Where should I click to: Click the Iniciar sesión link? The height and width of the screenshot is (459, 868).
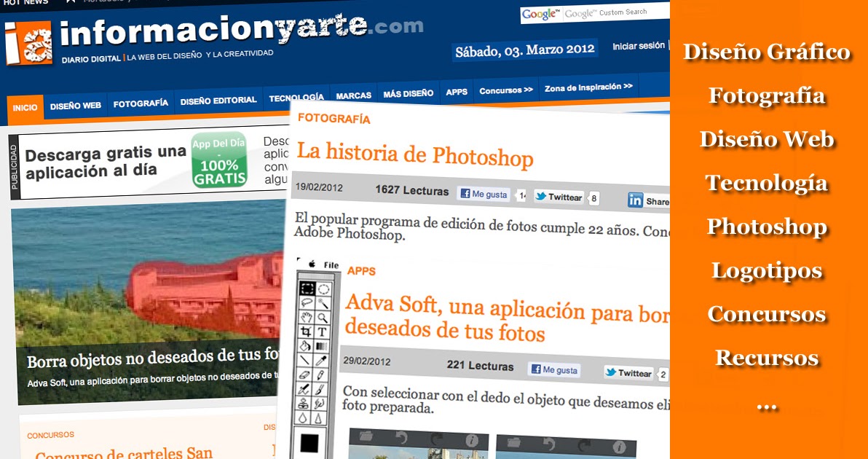point(639,46)
